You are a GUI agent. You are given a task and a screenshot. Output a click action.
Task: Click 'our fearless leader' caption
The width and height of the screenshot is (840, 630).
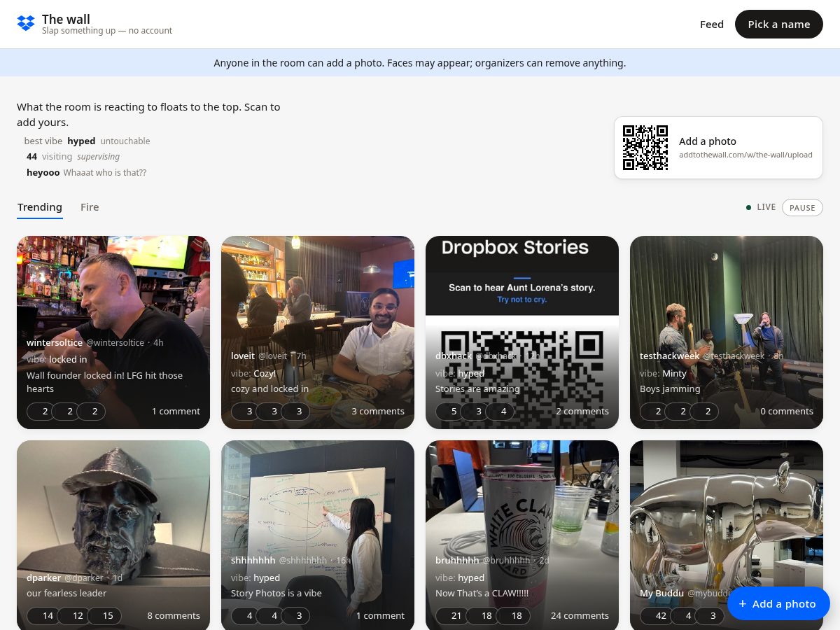pos(66,593)
